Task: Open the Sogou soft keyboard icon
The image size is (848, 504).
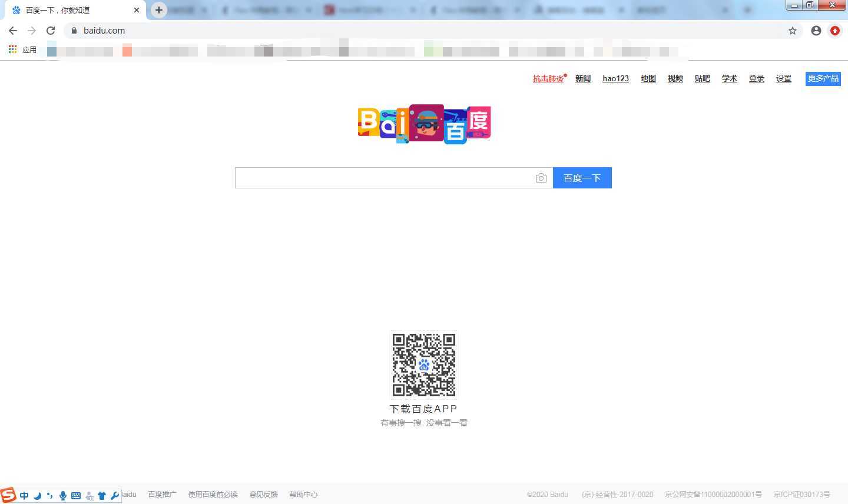Action: [76, 496]
